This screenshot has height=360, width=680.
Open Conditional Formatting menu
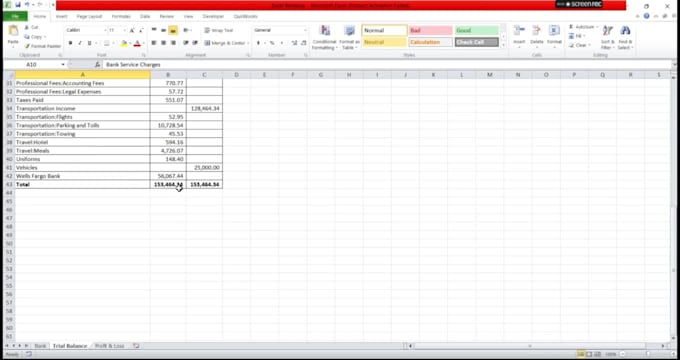324,37
